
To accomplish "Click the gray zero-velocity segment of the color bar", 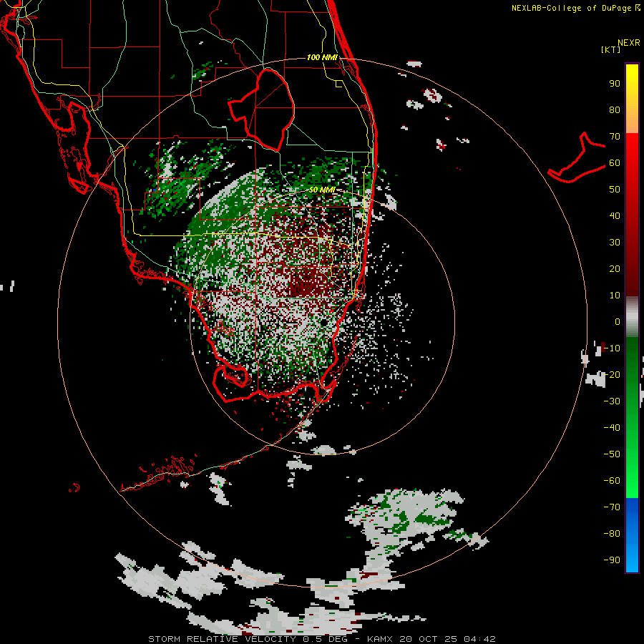I will (632, 317).
